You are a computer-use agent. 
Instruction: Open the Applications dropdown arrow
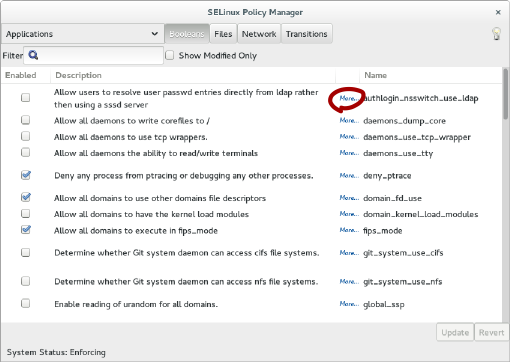click(x=154, y=34)
